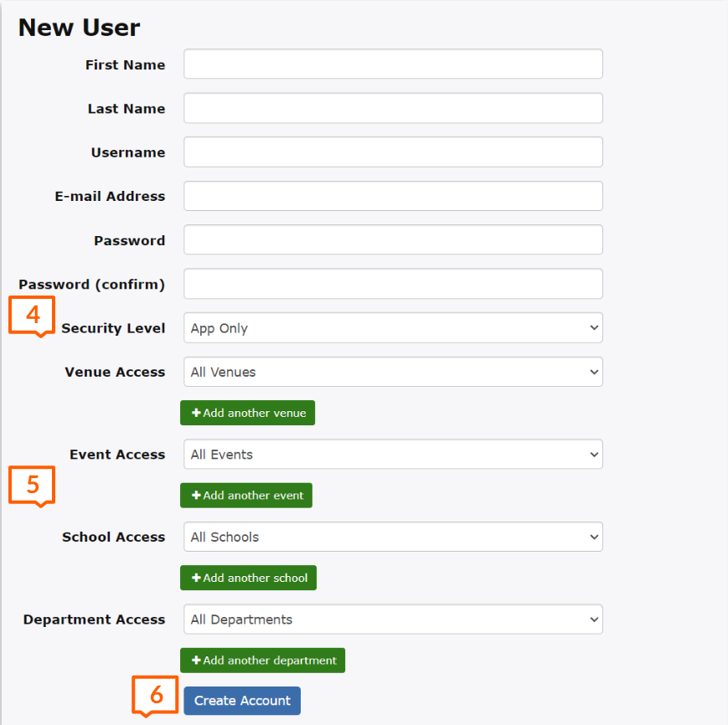
Task: Open the Security Level dropdown
Action: click(x=393, y=328)
